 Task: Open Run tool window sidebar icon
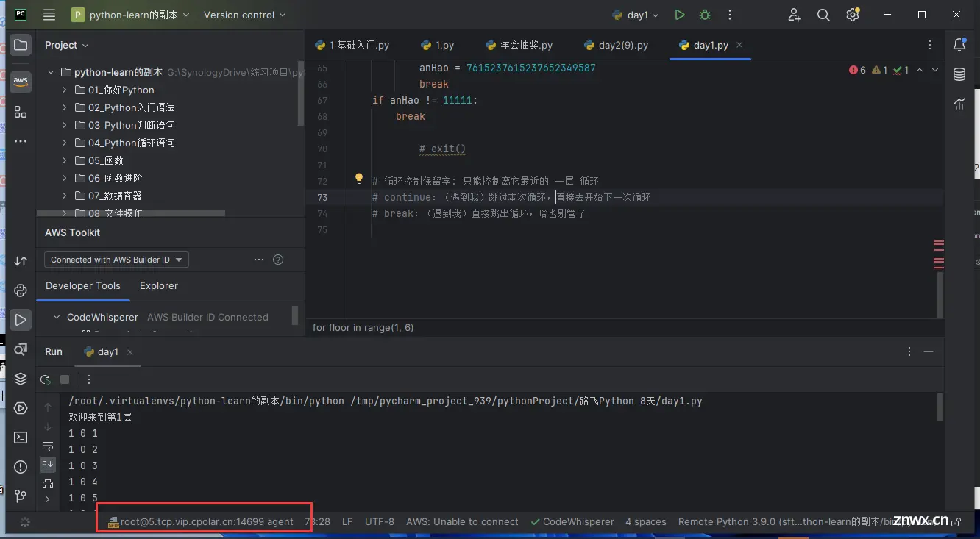(x=21, y=320)
